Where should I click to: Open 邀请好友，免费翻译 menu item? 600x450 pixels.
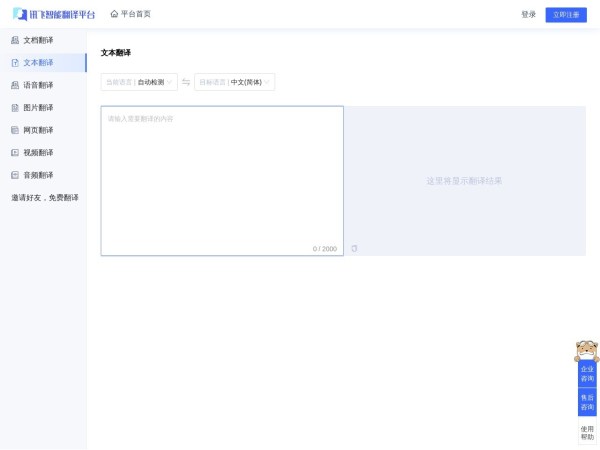[x=45, y=198]
